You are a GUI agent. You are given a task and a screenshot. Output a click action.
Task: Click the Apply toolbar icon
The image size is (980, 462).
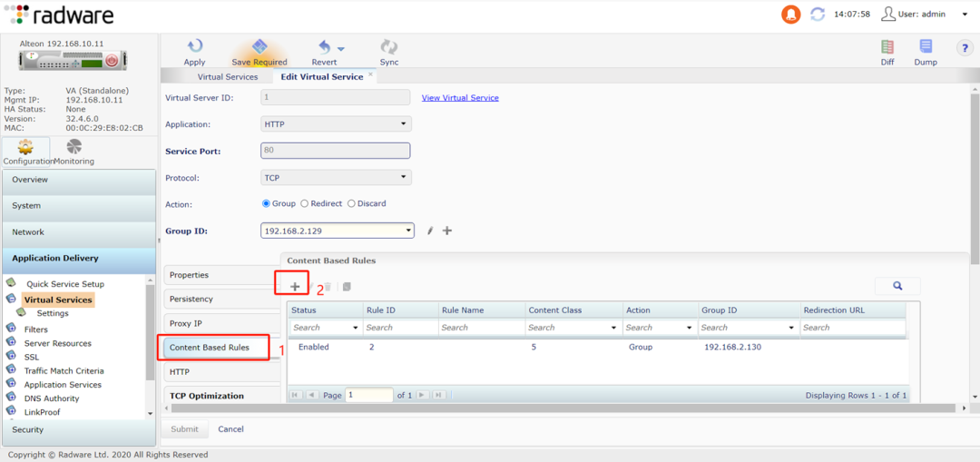coord(194,47)
